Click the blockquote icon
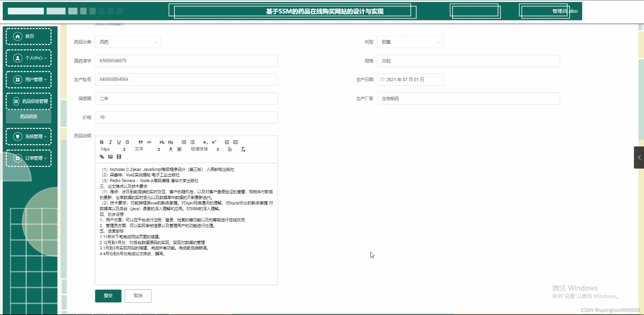Image resolution: width=644 pixels, height=315 pixels. pos(140,142)
